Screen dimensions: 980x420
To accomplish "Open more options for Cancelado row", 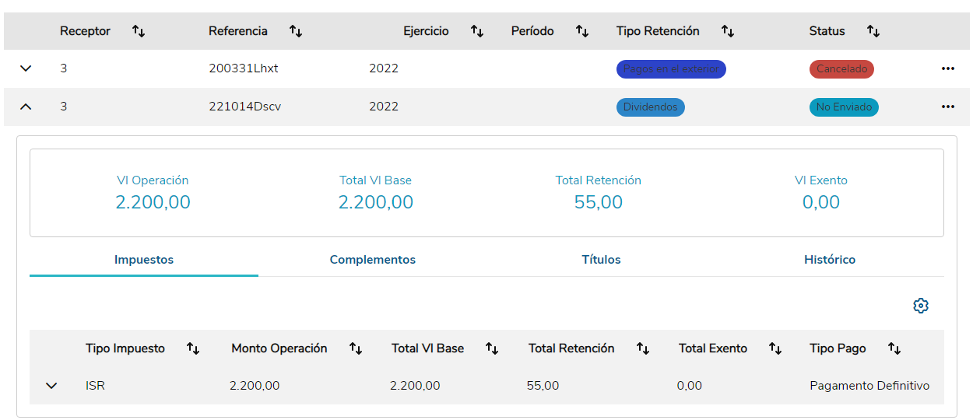I will tap(947, 68).
